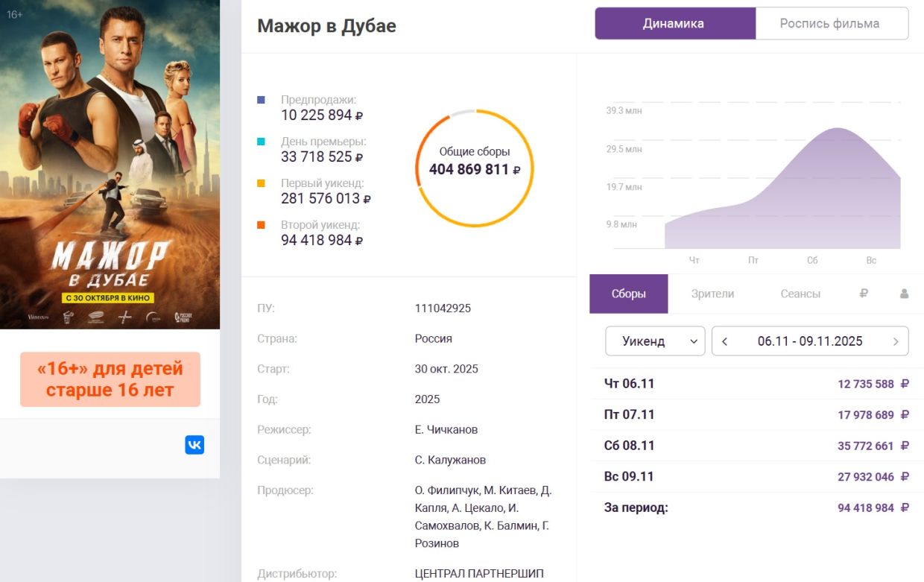The width and height of the screenshot is (924, 582).
Task: Click the orange Второй уикенд legend marker
Action: pos(261,224)
